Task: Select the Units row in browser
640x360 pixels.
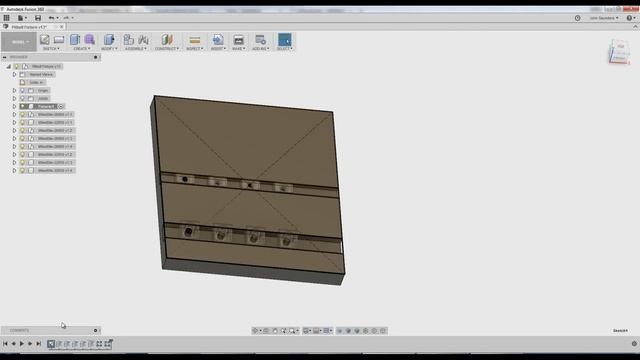Action: click(x=33, y=82)
